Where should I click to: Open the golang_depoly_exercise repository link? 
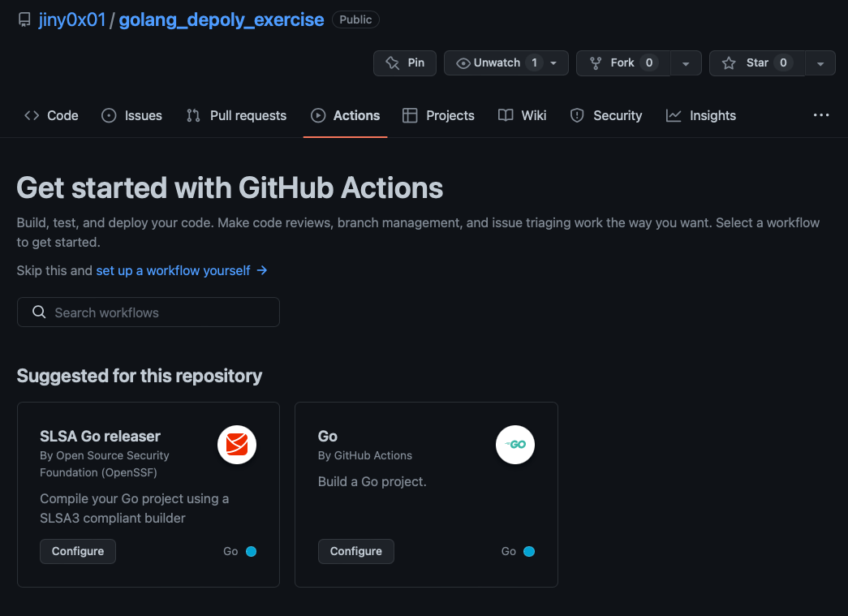click(222, 19)
